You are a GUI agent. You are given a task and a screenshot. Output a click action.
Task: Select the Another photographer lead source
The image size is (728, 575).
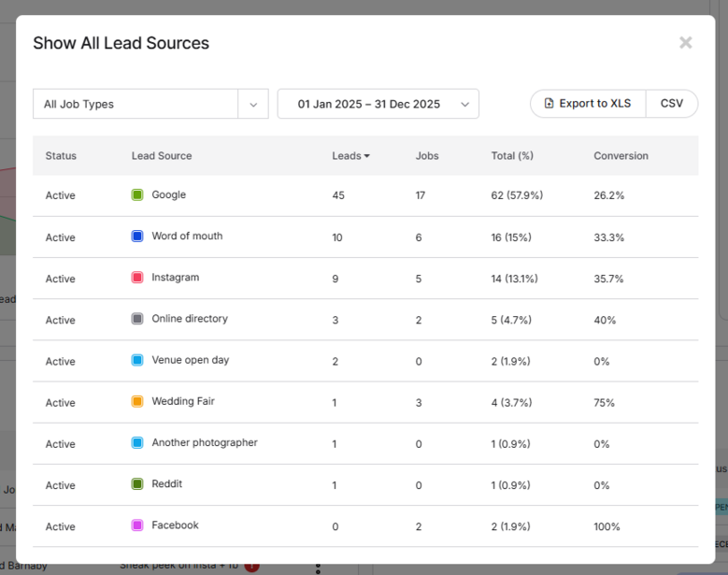tap(205, 443)
